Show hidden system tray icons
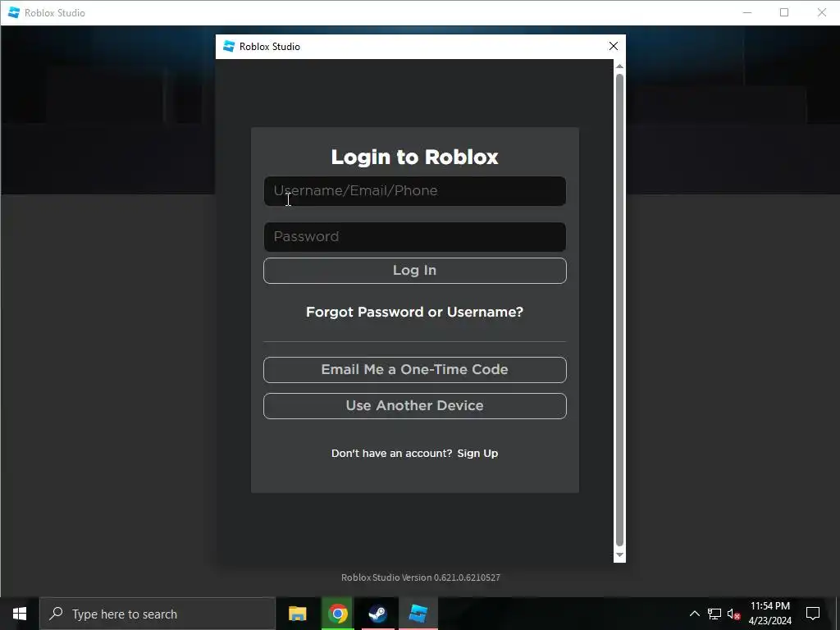 [694, 614]
